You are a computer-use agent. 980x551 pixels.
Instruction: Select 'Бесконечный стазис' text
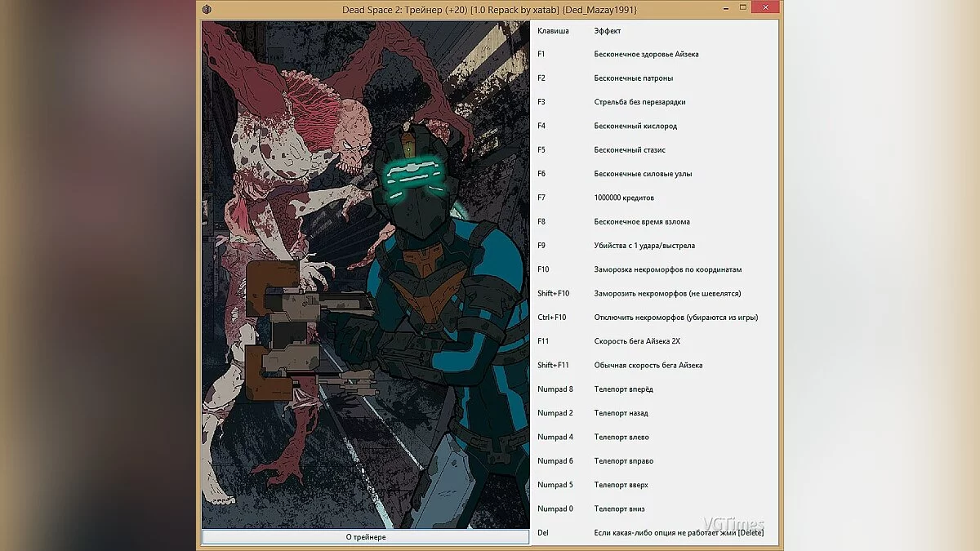630,150
